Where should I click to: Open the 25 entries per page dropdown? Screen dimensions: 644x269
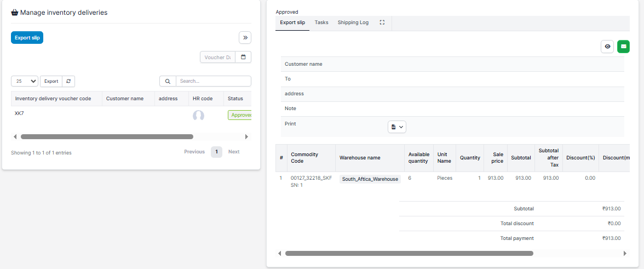[x=25, y=81]
